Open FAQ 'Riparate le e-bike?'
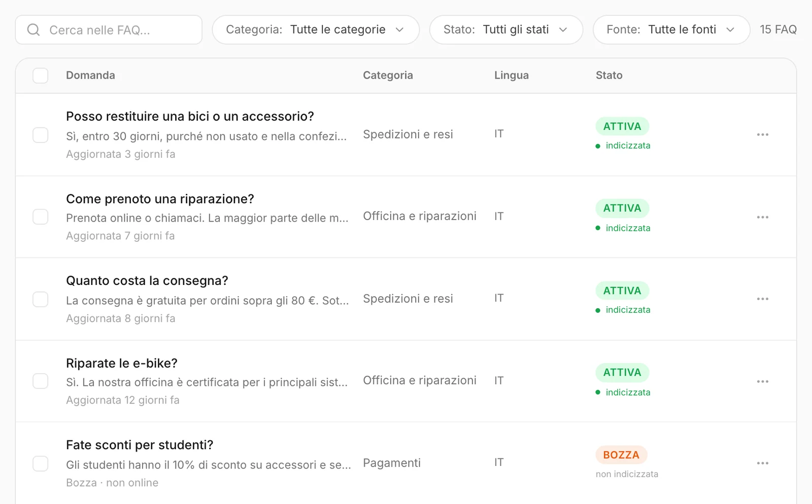 coord(122,363)
